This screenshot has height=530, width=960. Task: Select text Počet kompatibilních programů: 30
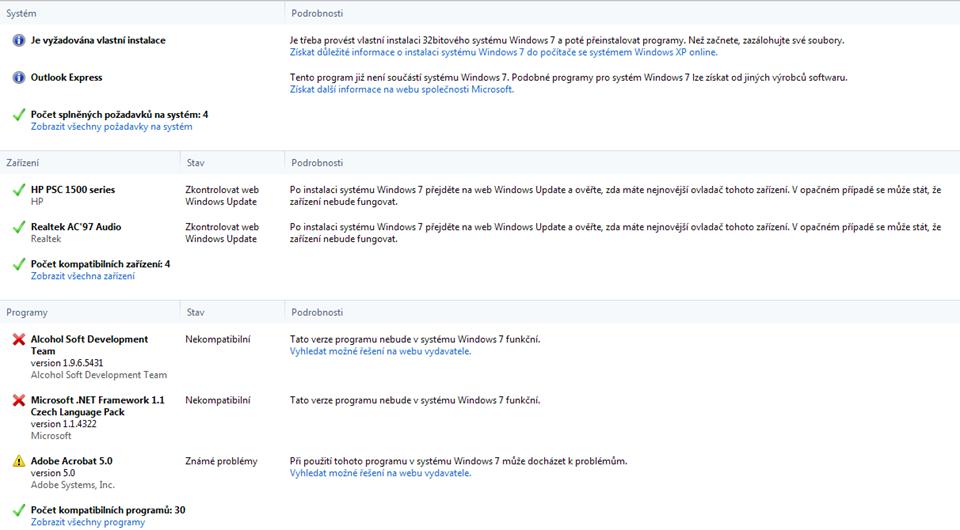[108, 510]
